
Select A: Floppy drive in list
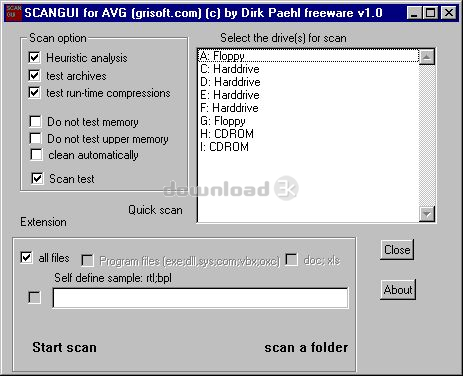308,56
